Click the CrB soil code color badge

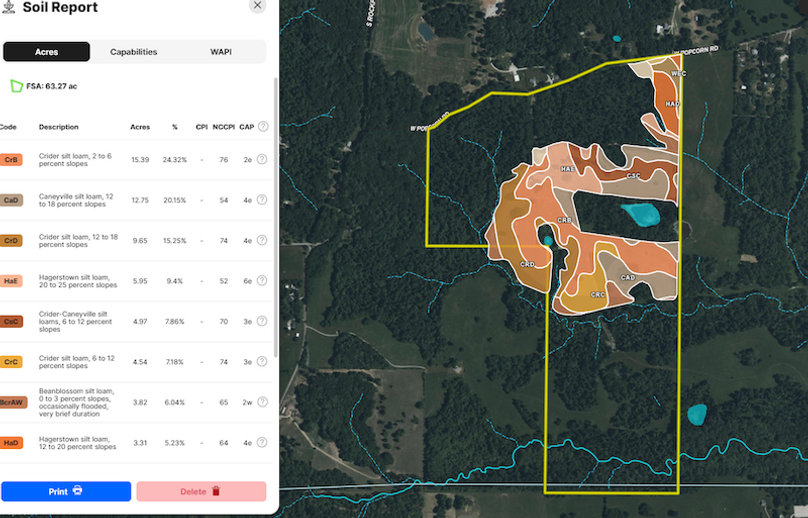click(x=11, y=160)
